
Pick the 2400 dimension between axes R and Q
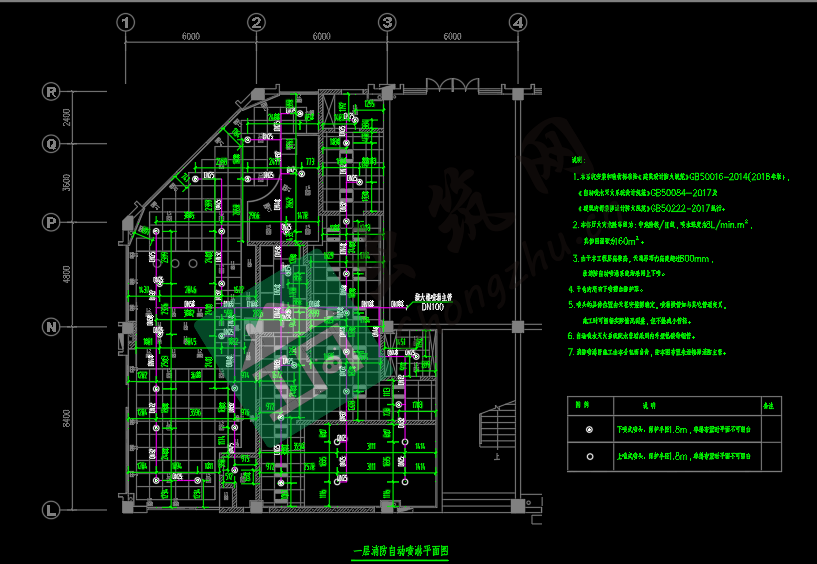coord(68,117)
